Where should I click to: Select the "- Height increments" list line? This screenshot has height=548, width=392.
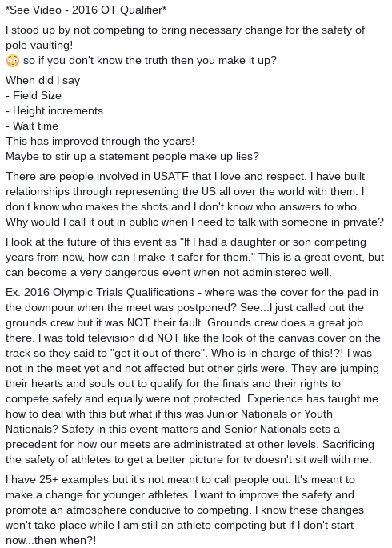point(54,110)
